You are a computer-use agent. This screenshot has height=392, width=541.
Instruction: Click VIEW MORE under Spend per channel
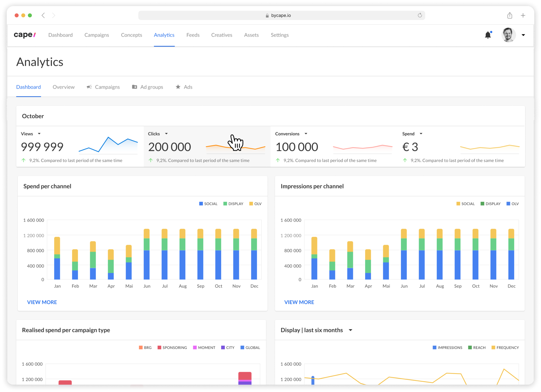pos(42,302)
